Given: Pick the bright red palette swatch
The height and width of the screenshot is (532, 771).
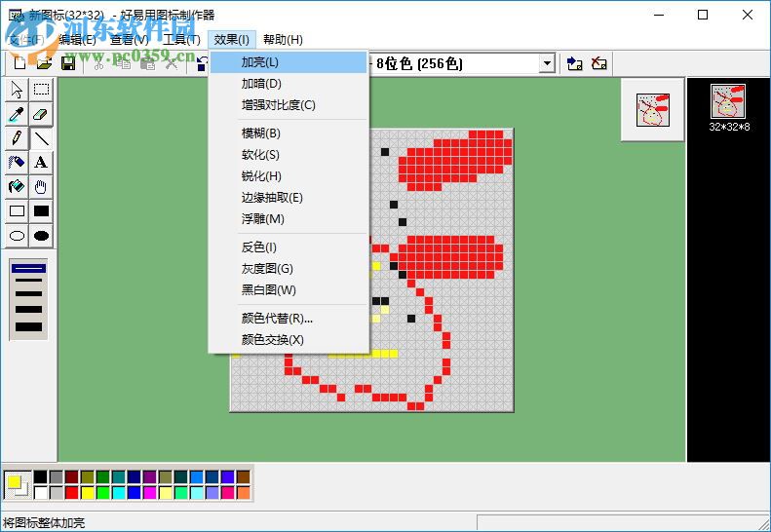Looking at the screenshot, I should tap(72, 492).
